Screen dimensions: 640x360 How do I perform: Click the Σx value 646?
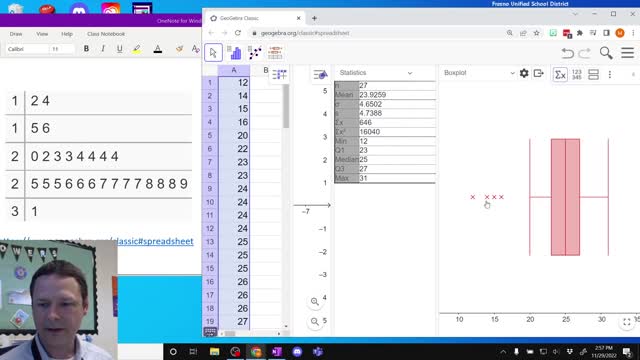click(x=365, y=122)
